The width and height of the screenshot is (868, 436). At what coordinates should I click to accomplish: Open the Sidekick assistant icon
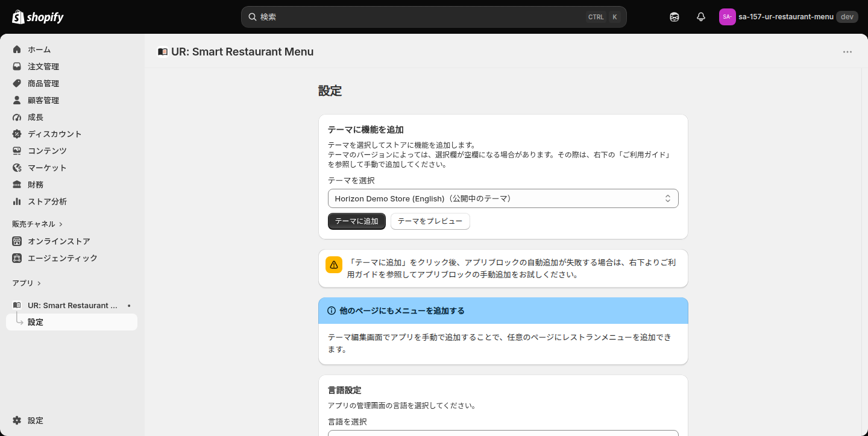click(x=675, y=17)
